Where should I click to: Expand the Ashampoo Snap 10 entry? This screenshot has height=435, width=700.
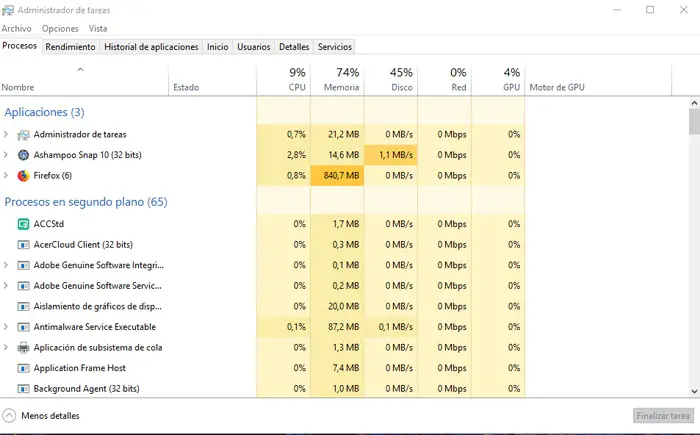6,155
